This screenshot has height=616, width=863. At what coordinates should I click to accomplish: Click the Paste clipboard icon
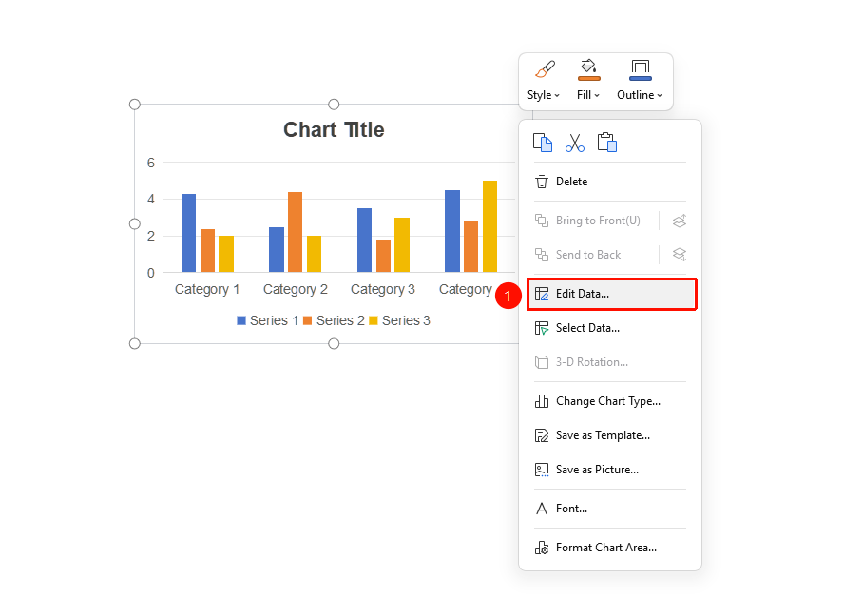[607, 142]
